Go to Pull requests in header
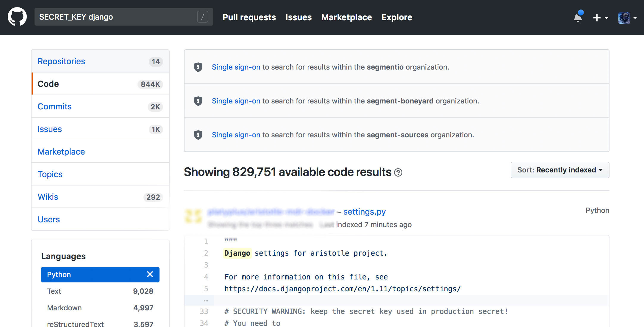Screen dimensions: 644x327 click(249, 17)
